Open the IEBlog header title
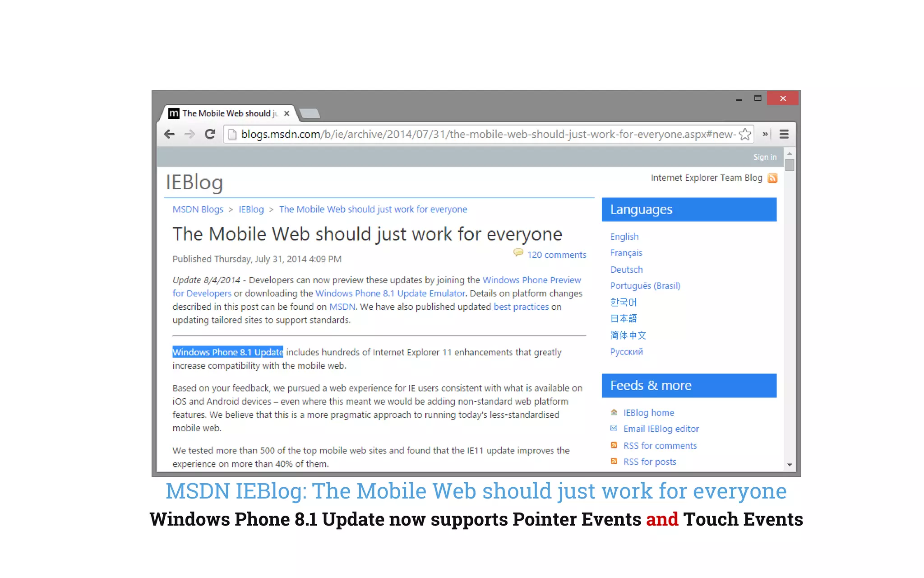The width and height of the screenshot is (924, 578). point(194,182)
